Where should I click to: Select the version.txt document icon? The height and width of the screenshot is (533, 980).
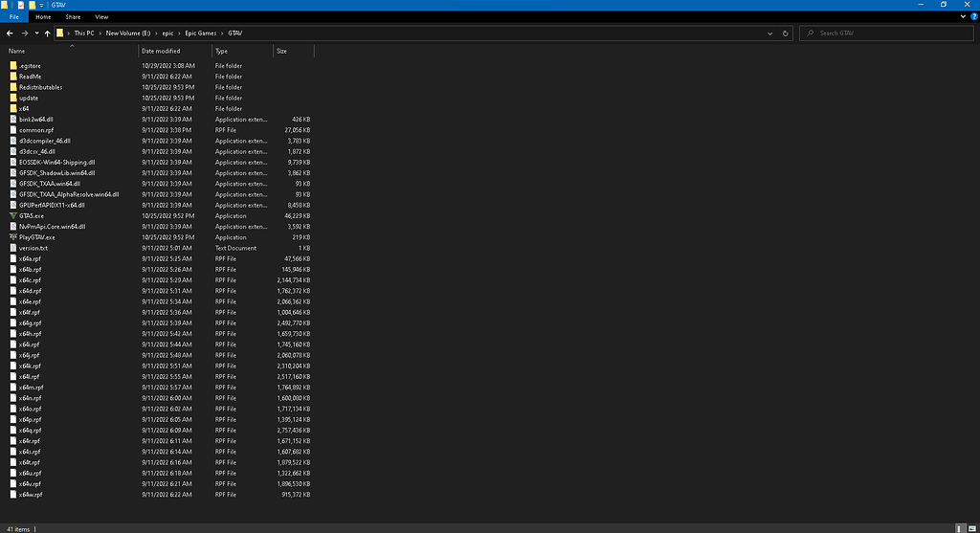pyautogui.click(x=13, y=248)
